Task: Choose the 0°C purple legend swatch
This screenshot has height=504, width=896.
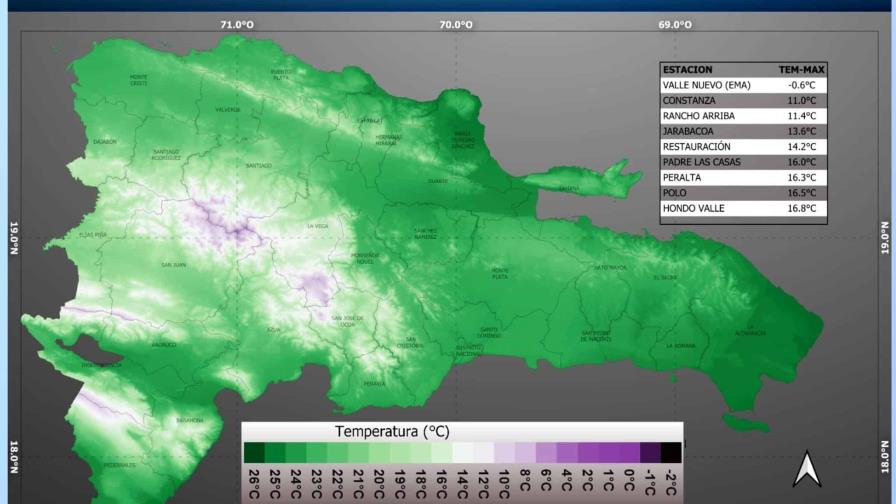Action: pos(629,453)
